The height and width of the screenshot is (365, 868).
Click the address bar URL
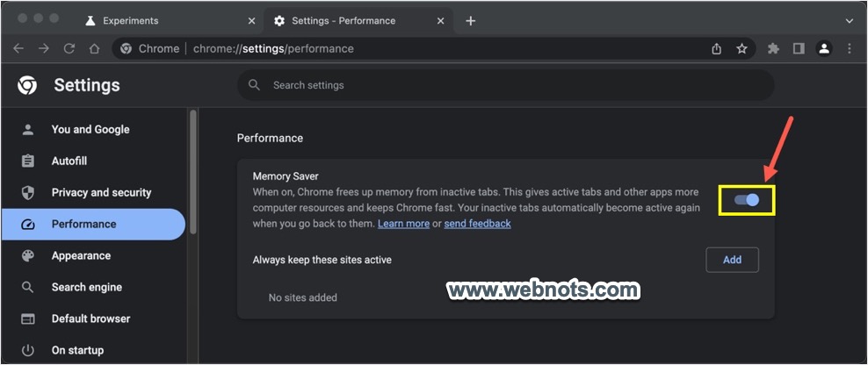(273, 48)
